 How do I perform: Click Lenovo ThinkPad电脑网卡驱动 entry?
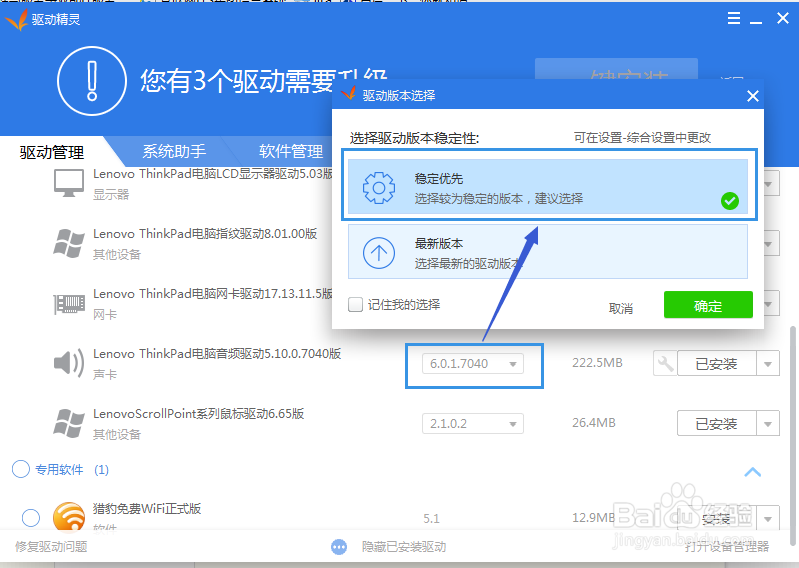point(212,293)
